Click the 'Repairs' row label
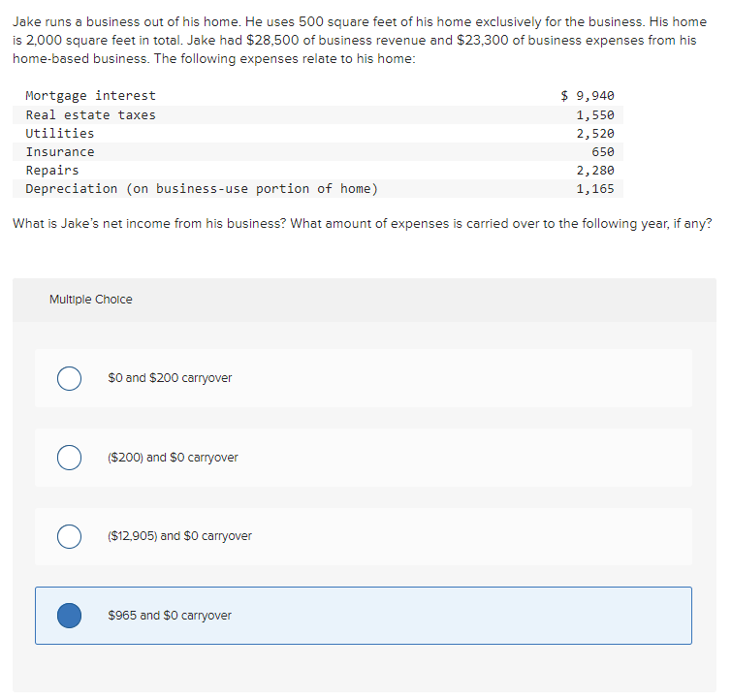 click(52, 171)
